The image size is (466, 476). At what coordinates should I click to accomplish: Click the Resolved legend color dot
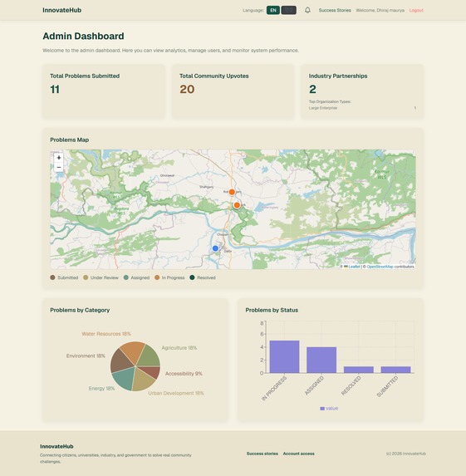click(x=192, y=277)
